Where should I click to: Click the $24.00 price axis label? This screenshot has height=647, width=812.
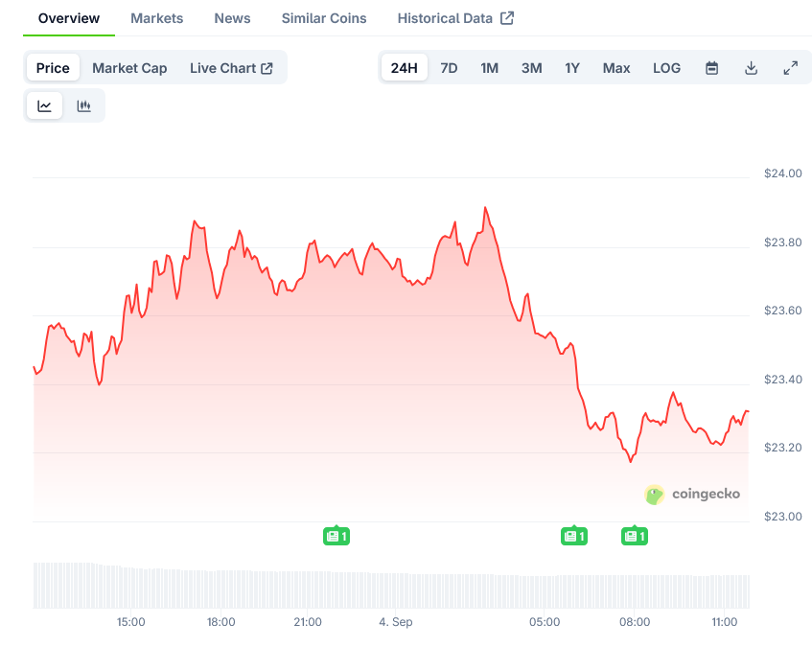[783, 173]
